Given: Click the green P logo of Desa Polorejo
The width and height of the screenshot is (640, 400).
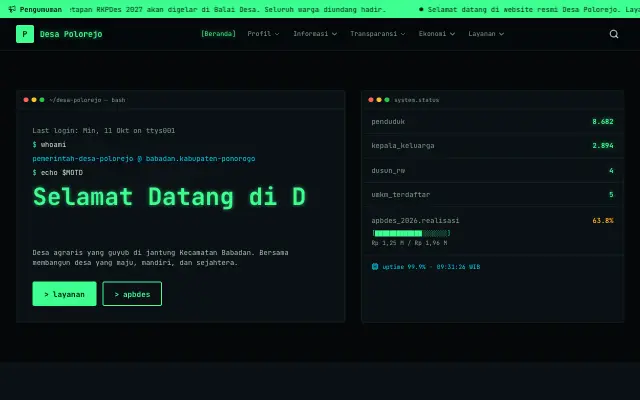Looking at the screenshot, I should [25, 34].
